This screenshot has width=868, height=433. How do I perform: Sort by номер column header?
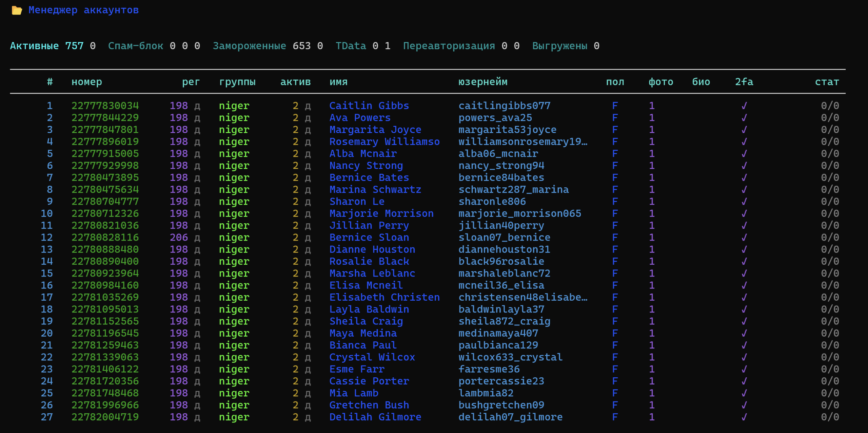pos(86,82)
